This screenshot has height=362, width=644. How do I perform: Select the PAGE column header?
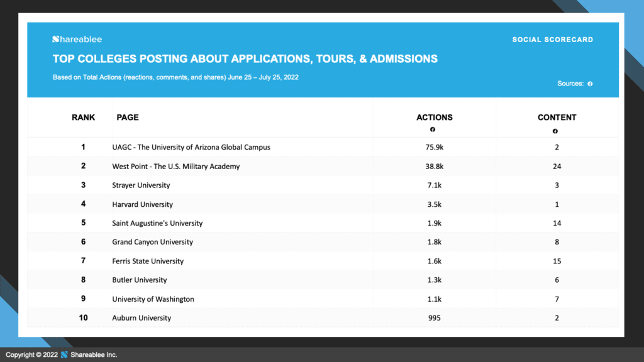tap(128, 118)
